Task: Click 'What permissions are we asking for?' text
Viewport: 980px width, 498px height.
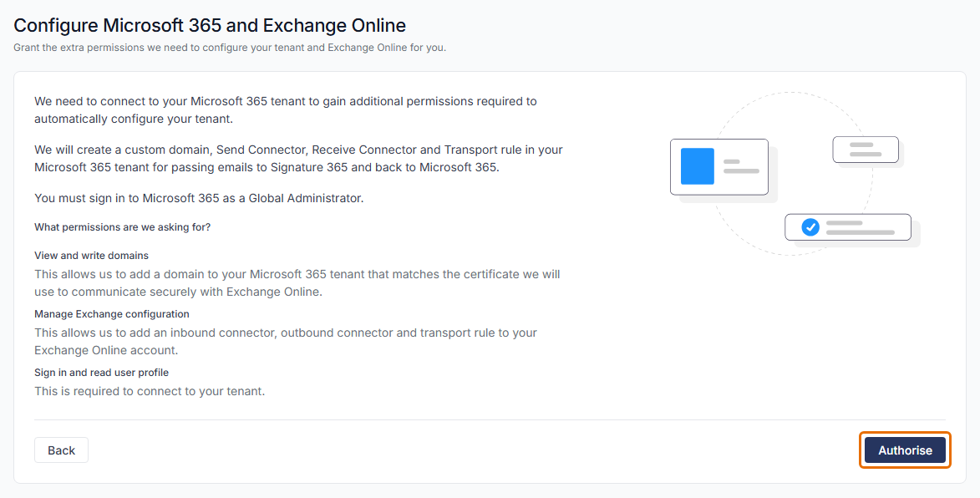Action: [123, 226]
